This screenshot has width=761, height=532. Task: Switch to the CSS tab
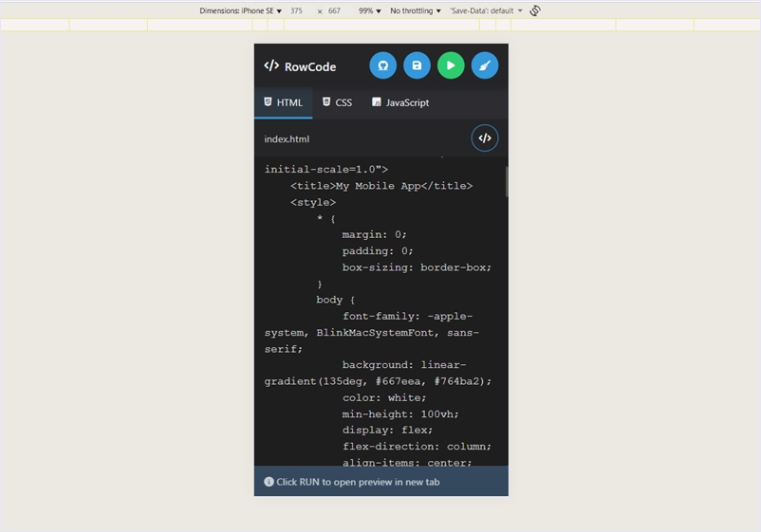point(337,102)
